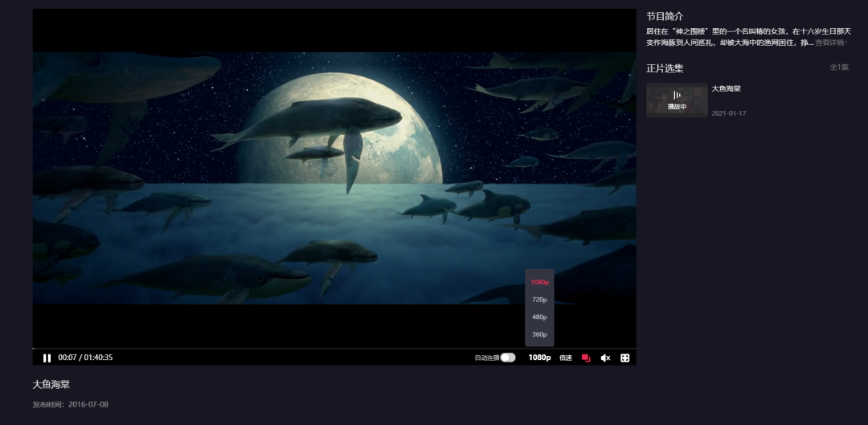Click the red picture-in-picture icon
Screen dimensions: 868x425
coord(586,358)
